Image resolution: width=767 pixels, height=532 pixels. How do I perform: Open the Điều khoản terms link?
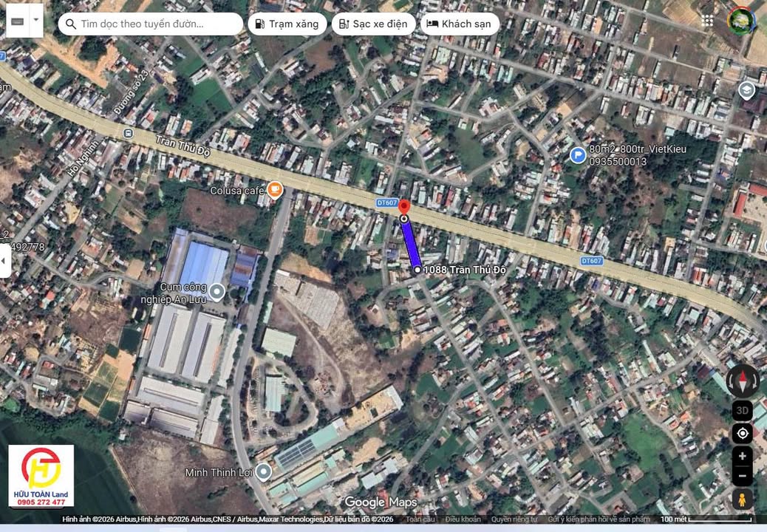[x=463, y=519]
